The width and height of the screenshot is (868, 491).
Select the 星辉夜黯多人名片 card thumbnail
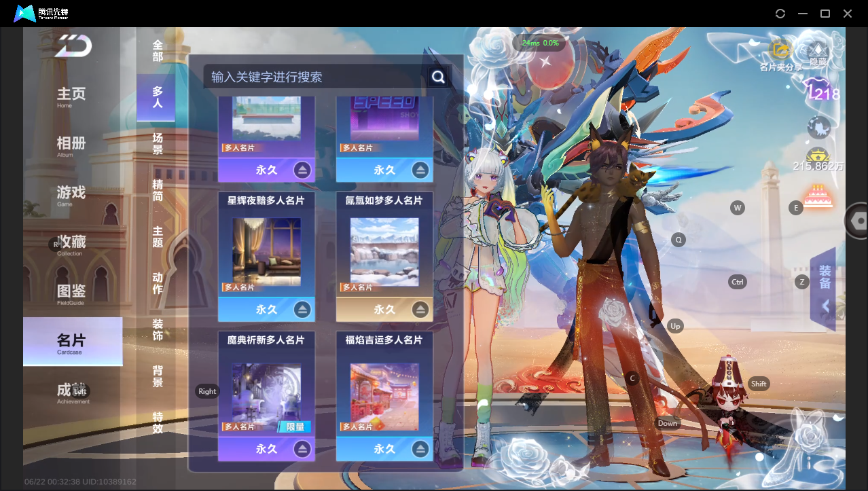pos(266,251)
